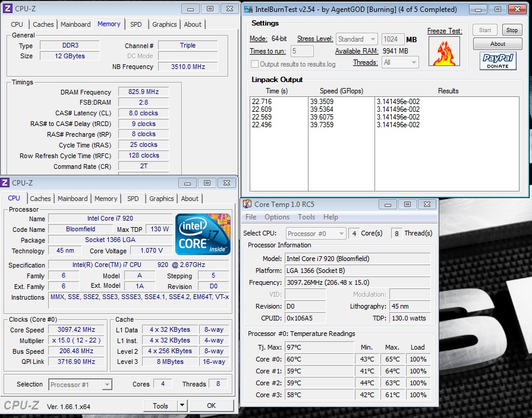Screen dimensions: 532x418
Task: Expand the Threads dropdown in IntelBurnTest
Action: pos(401,62)
